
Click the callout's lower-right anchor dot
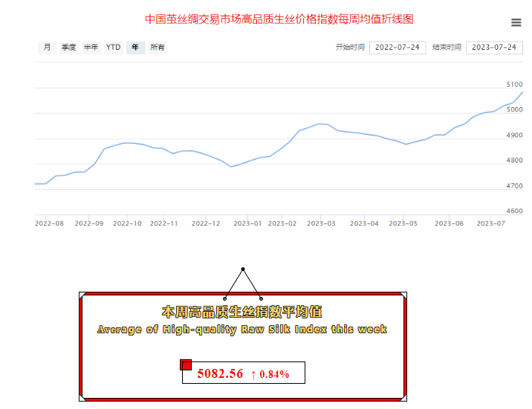[x=260, y=298]
